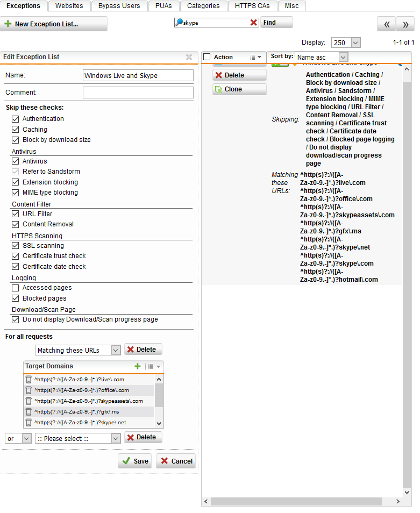
Task: Switch to the Exceptions tab
Action: coord(23,6)
